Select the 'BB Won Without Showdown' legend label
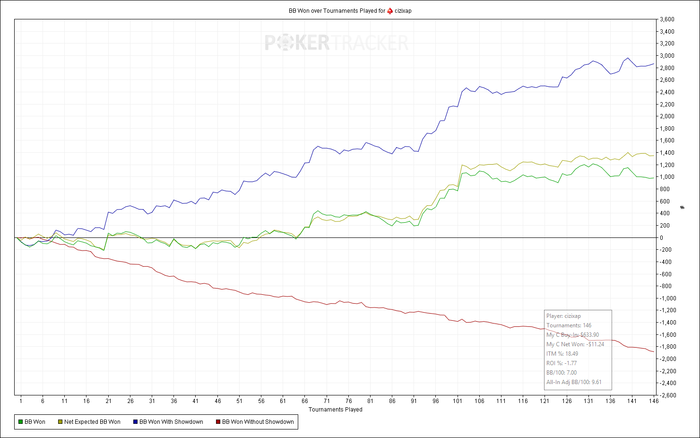 click(x=258, y=422)
